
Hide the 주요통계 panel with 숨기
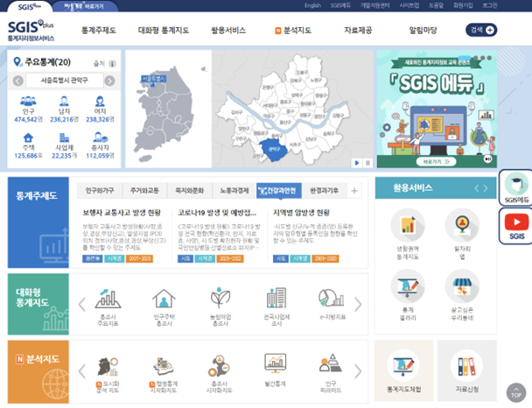99,64
